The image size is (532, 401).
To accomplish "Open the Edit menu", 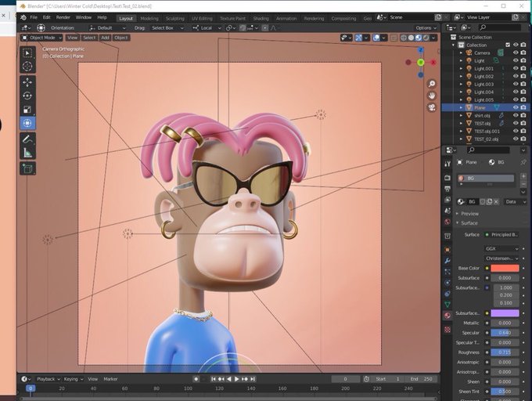I will (x=46, y=17).
